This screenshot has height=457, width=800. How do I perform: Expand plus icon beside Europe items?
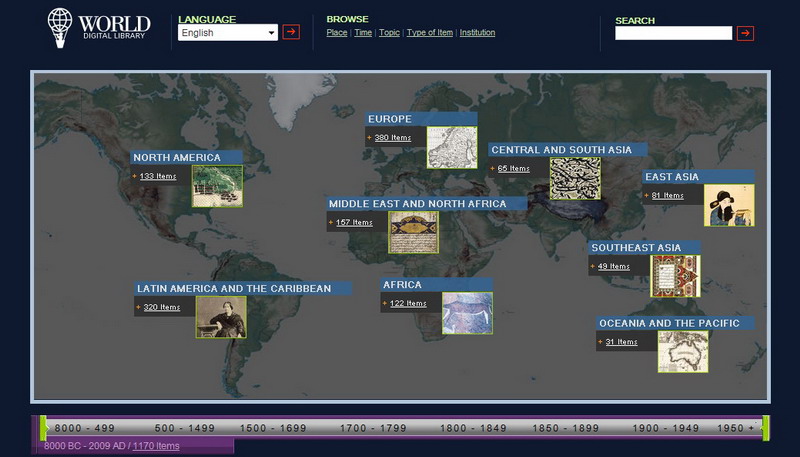[x=369, y=138]
